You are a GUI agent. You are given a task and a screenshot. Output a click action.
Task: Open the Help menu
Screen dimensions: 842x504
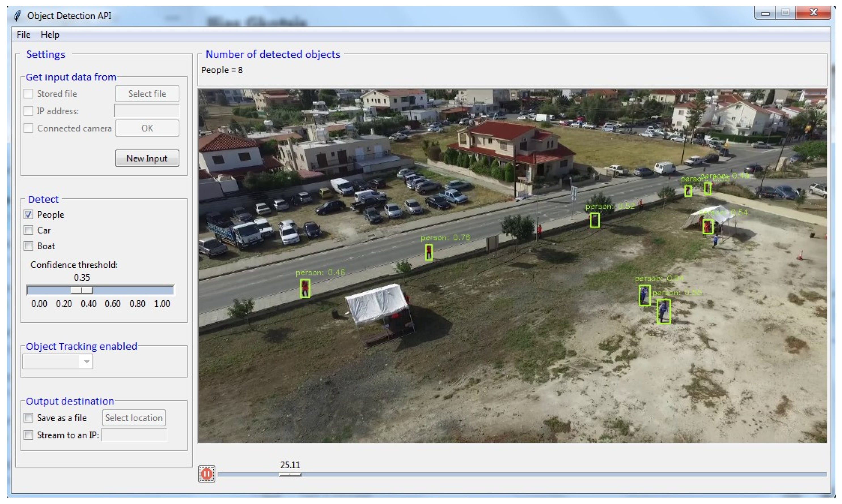(x=50, y=35)
